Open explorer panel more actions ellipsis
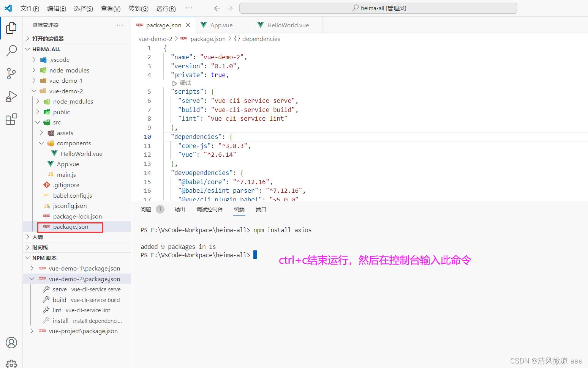 pos(120,25)
